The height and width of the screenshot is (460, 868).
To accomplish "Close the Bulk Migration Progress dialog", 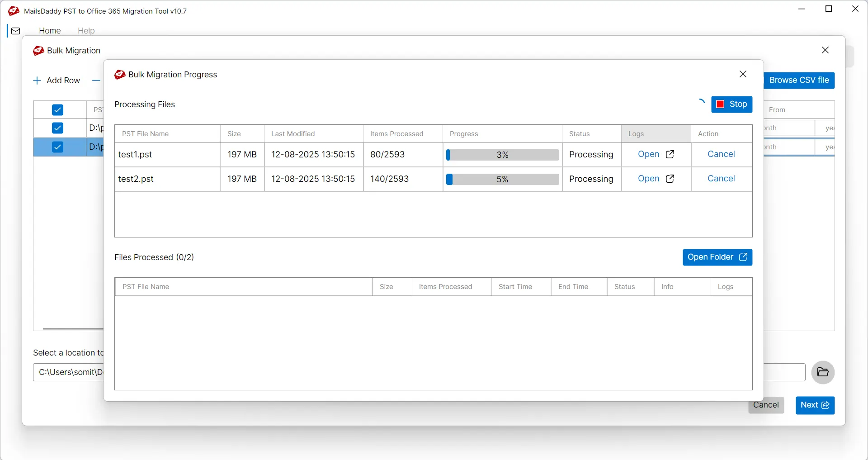I will pyautogui.click(x=743, y=74).
